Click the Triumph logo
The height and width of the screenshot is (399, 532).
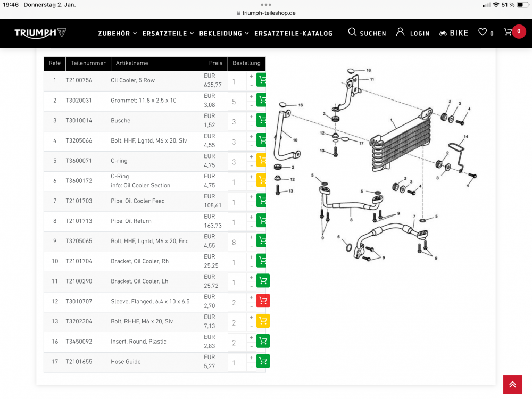click(40, 33)
